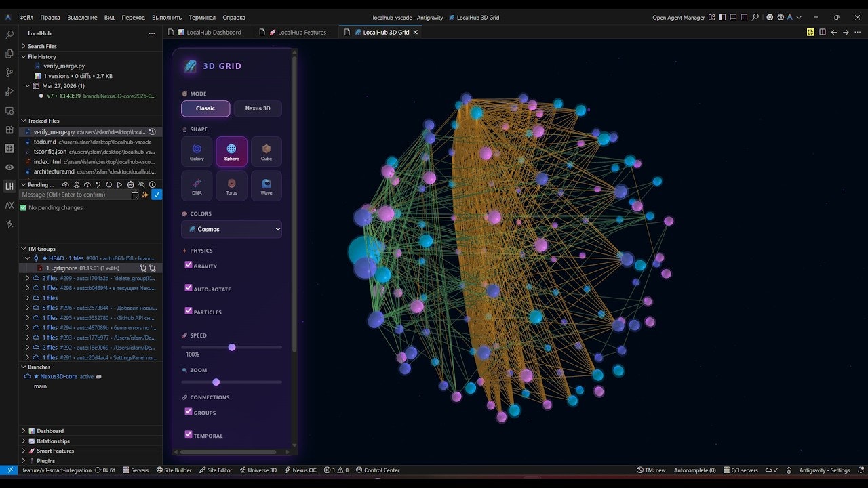Click the title bar search magnifier
The width and height of the screenshot is (868, 488).
(x=755, y=17)
